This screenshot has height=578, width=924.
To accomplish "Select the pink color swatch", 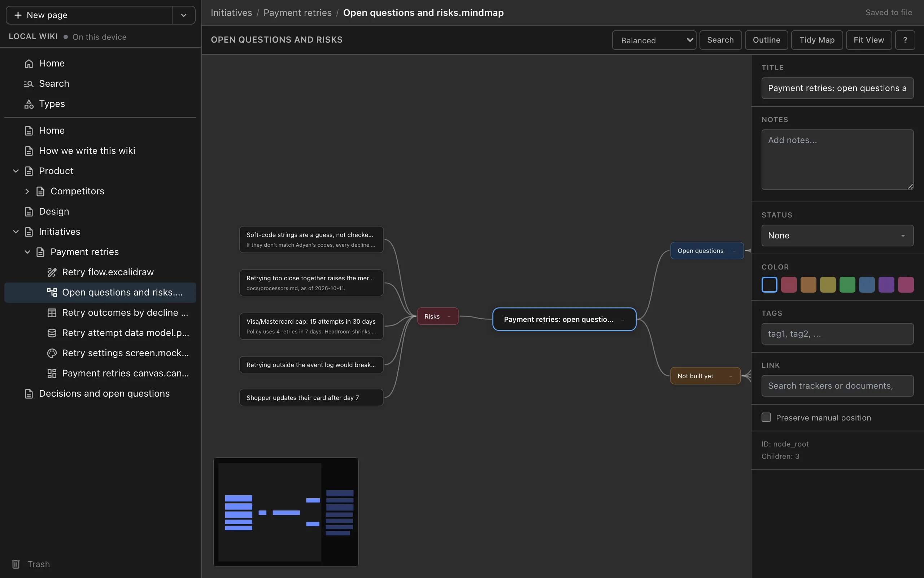I will point(906,285).
